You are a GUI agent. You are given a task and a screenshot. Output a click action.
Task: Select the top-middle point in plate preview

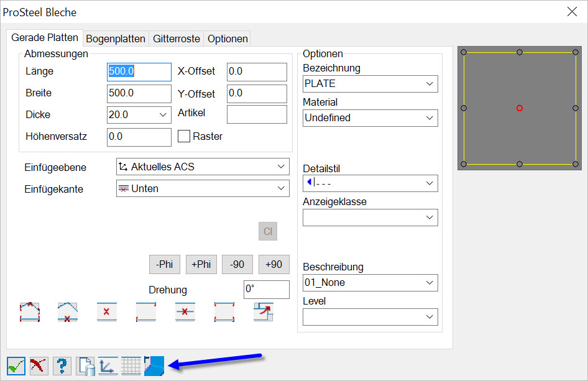click(520, 52)
